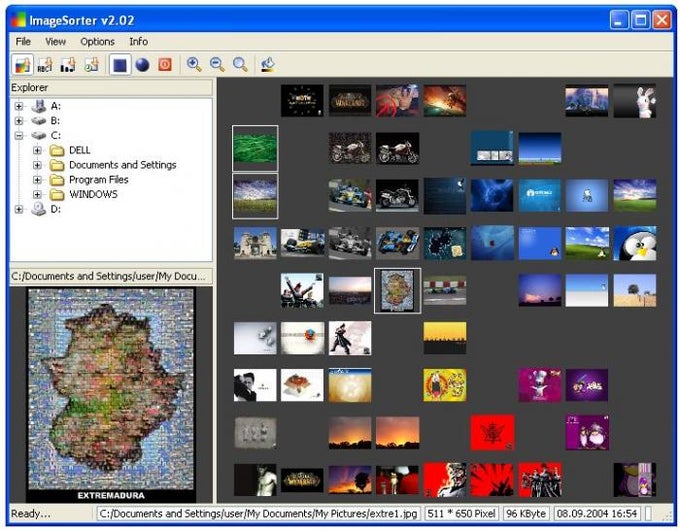Click the 08.09.2004 16:54 date field

pos(597,514)
